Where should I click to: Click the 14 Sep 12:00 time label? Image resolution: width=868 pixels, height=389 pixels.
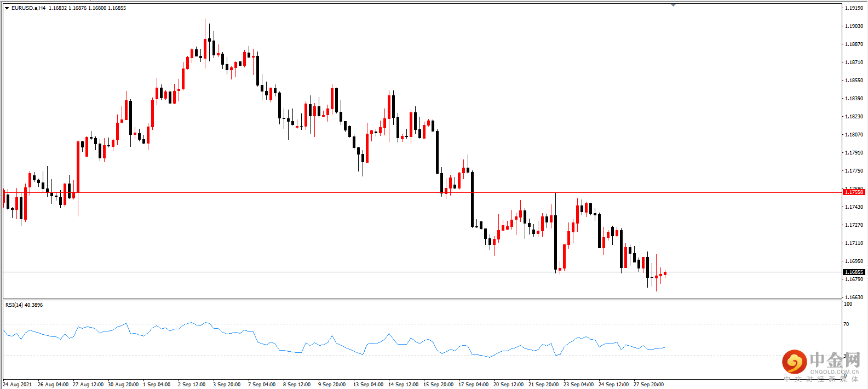click(404, 385)
